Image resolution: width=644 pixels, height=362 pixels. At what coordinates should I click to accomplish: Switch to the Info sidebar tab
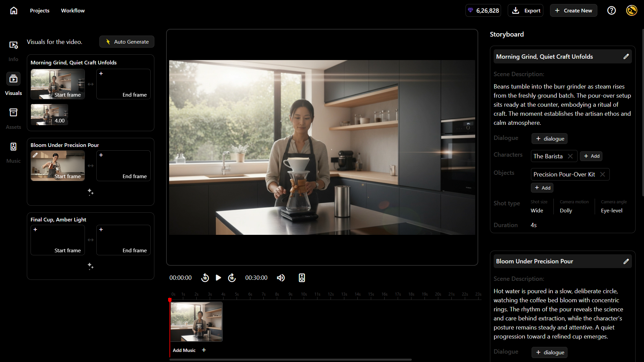13,51
